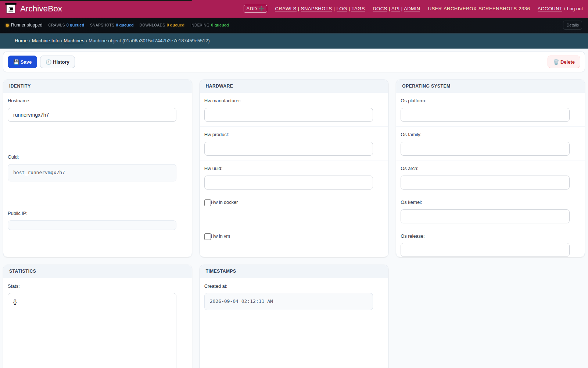Viewport: 588px width, 368px height.
Task: Open the API link in header
Action: click(x=395, y=8)
